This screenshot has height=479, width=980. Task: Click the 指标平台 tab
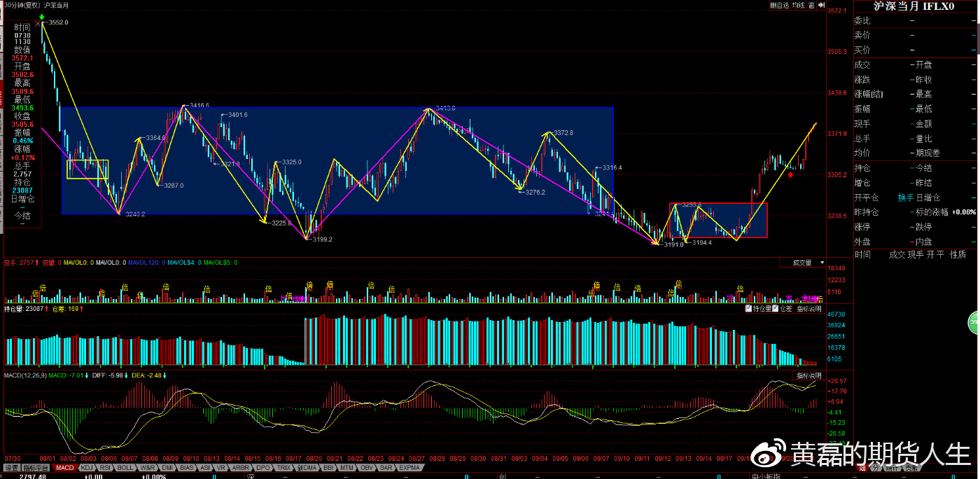(36, 468)
